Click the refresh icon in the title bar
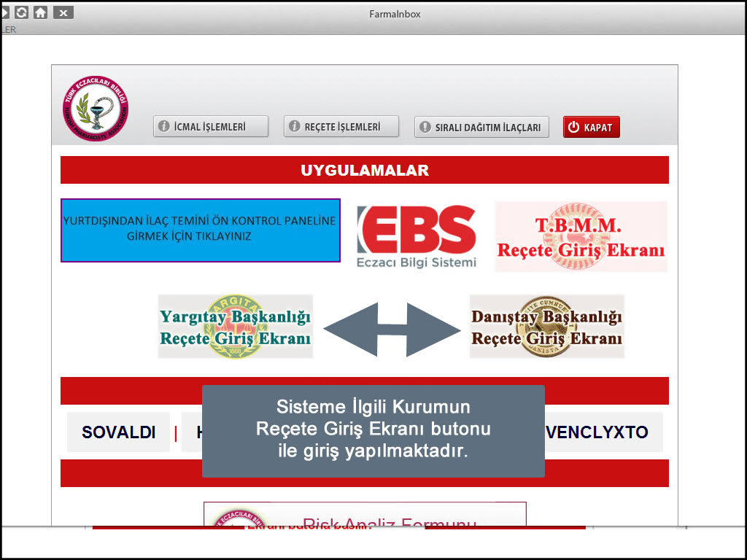This screenshot has height=560, width=747. point(21,12)
